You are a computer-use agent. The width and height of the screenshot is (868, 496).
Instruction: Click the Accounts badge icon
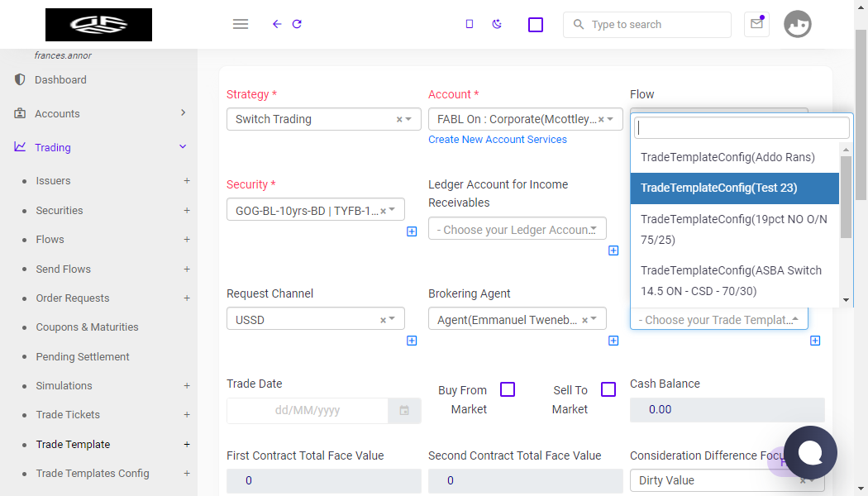[20, 113]
